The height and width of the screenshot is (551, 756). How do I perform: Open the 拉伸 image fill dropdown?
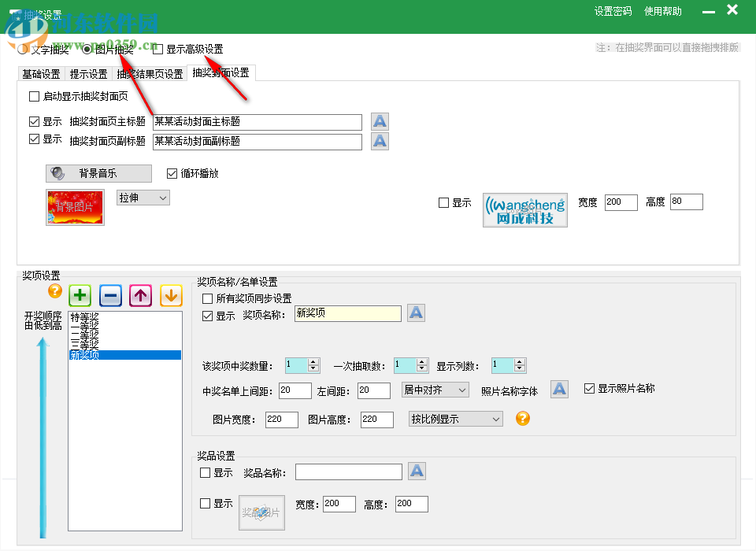142,198
